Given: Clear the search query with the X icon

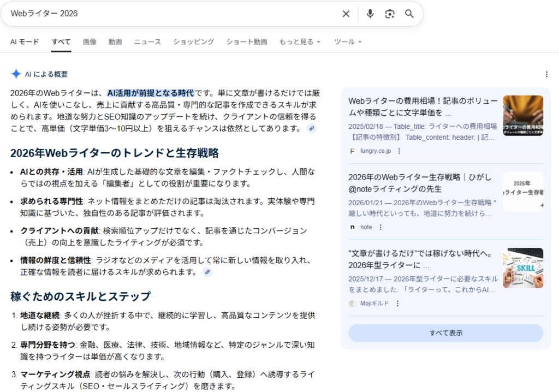Looking at the screenshot, I should click(x=346, y=14).
